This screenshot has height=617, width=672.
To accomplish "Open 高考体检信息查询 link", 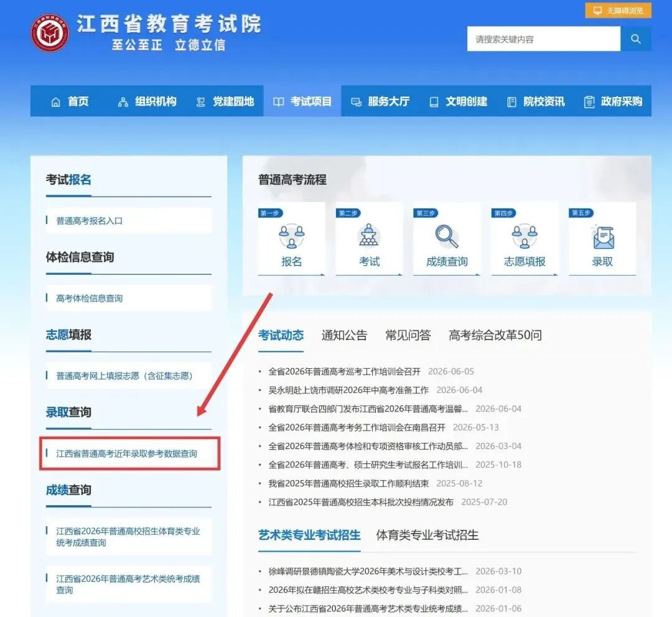I will tap(129, 298).
